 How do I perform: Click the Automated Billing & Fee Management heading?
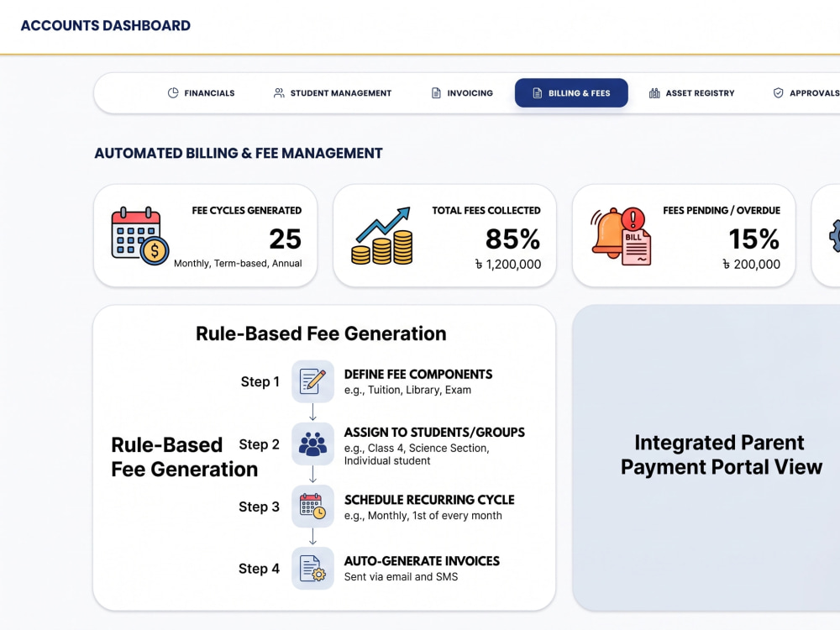(x=239, y=153)
